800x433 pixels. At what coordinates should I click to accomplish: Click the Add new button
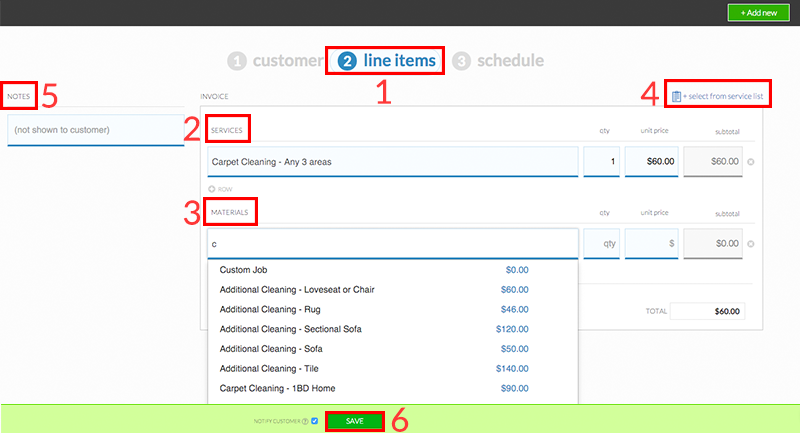coord(759,13)
